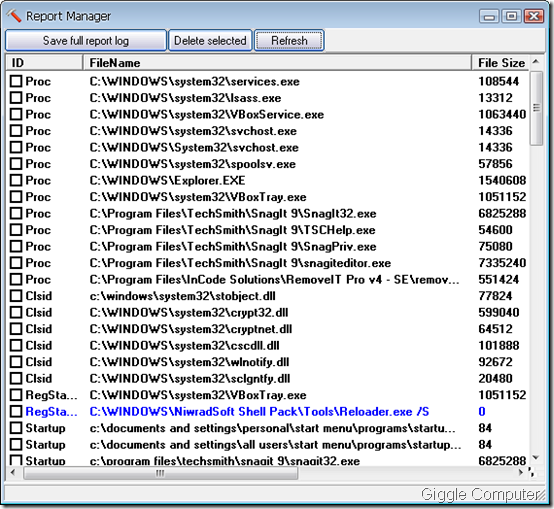The image size is (554, 509).
Task: Click the path C:\WINDOWS\system32\services.exe
Action: pyautogui.click(x=194, y=82)
